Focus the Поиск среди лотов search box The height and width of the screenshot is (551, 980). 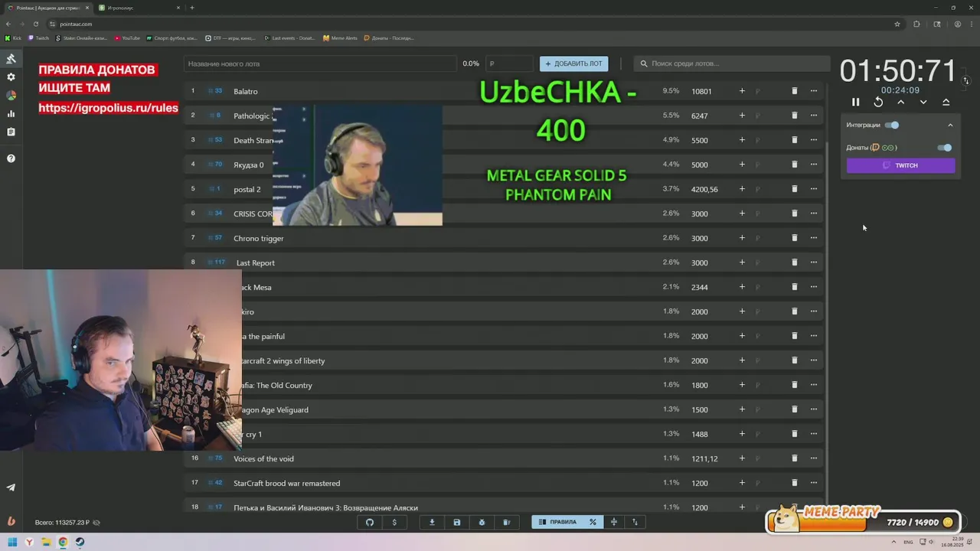point(731,64)
